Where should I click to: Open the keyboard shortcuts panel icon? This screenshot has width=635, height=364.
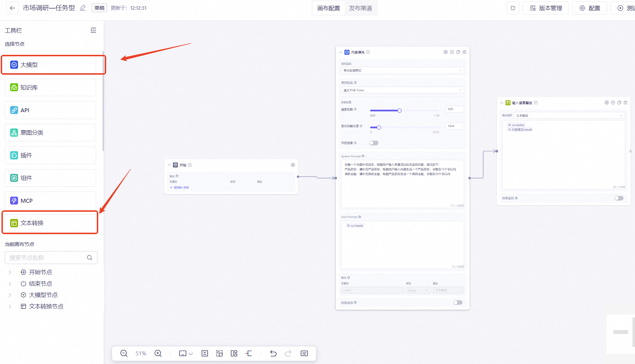click(x=304, y=354)
